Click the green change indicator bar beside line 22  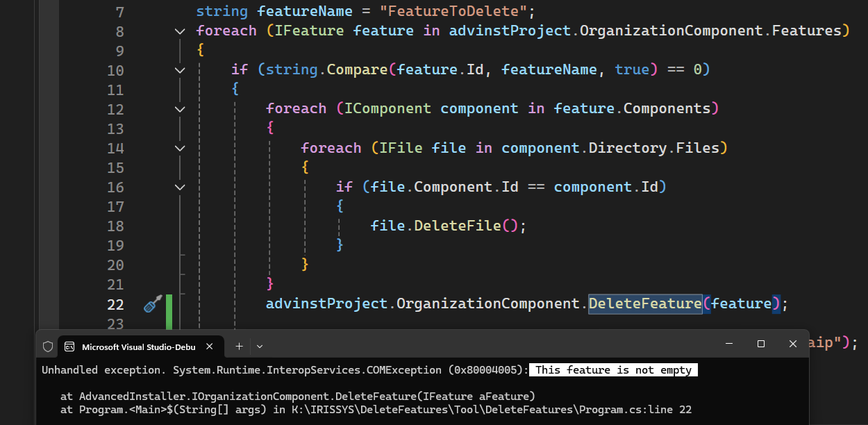pyautogui.click(x=169, y=303)
